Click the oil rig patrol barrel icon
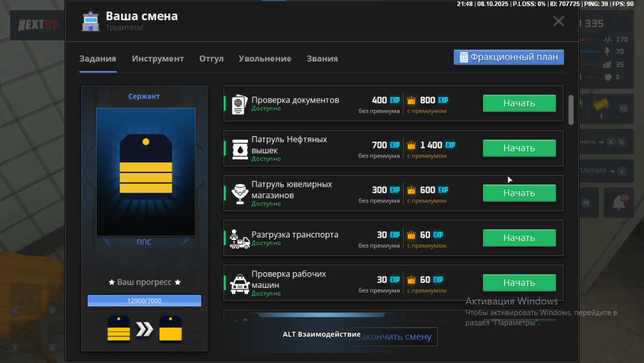644x363 pixels. [239, 148]
